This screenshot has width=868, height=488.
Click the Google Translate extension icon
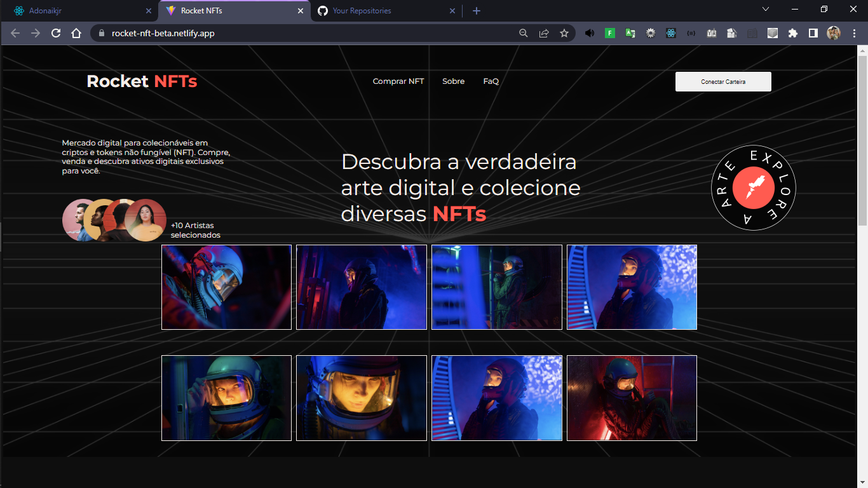point(630,33)
